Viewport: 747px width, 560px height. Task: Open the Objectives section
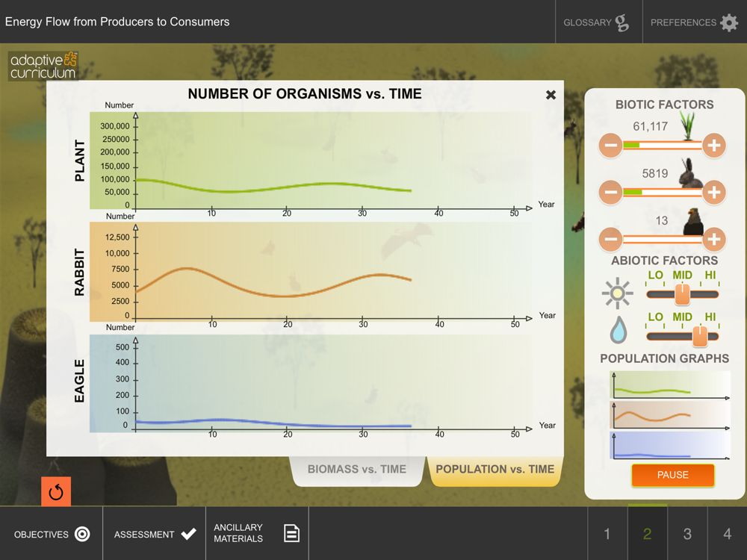tap(52, 534)
